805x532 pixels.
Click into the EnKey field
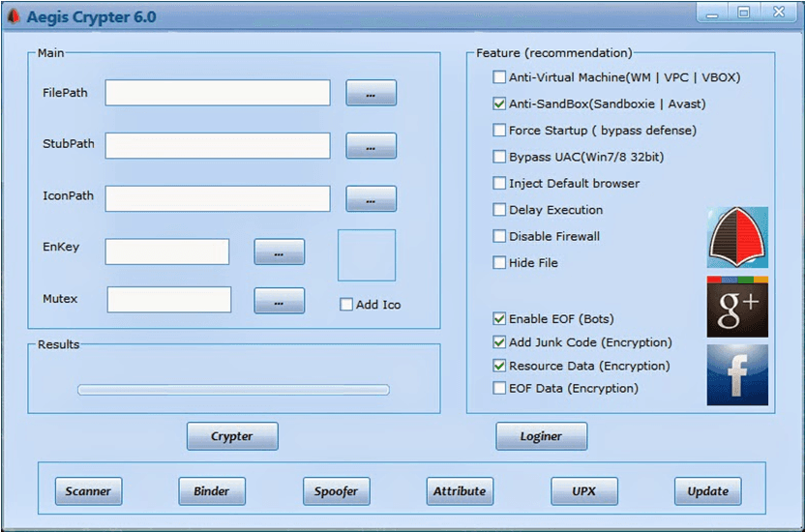pyautogui.click(x=167, y=251)
